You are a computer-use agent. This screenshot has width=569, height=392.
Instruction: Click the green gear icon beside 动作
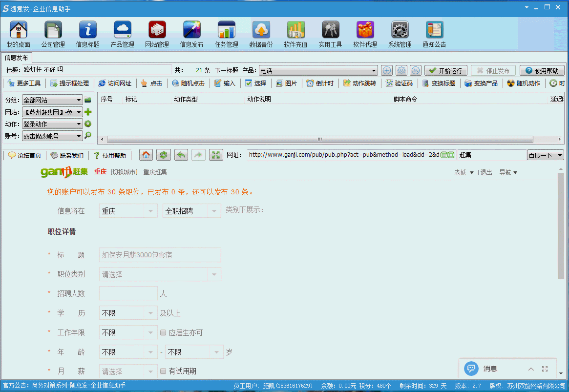point(88,124)
